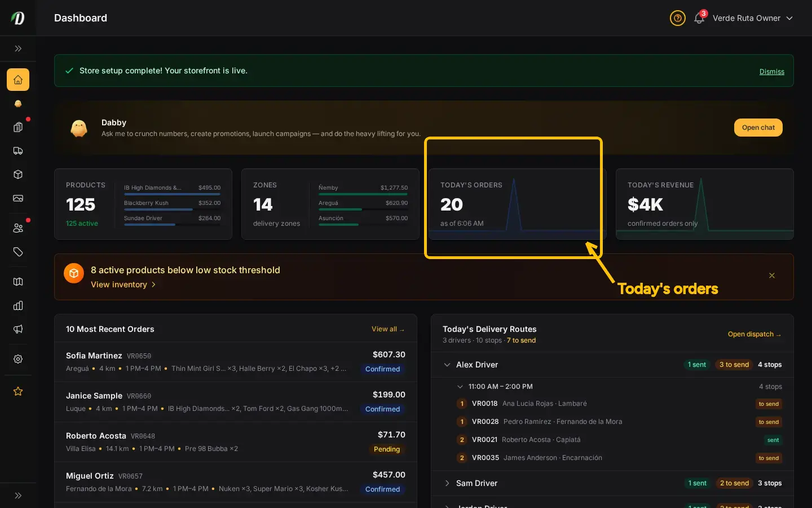Screen dimensions: 812x508
Task: Open the Today's Revenue card
Action: pos(705,204)
